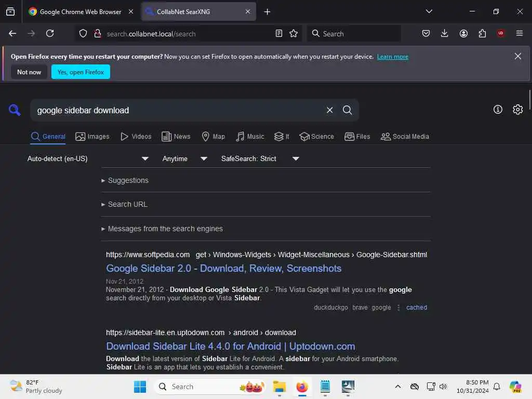Go back to the previous page
The height and width of the screenshot is (399, 532).
pyautogui.click(x=12, y=33)
